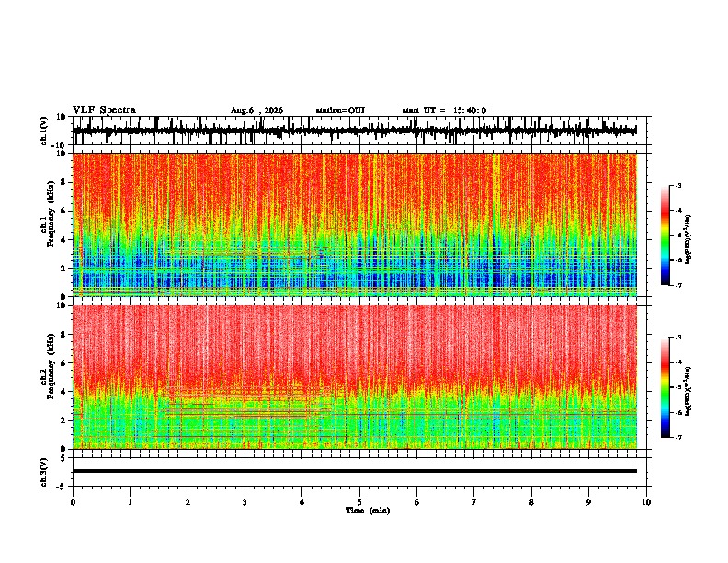
Task: Click the "Time (min)" axis label
Action: [x=368, y=511]
